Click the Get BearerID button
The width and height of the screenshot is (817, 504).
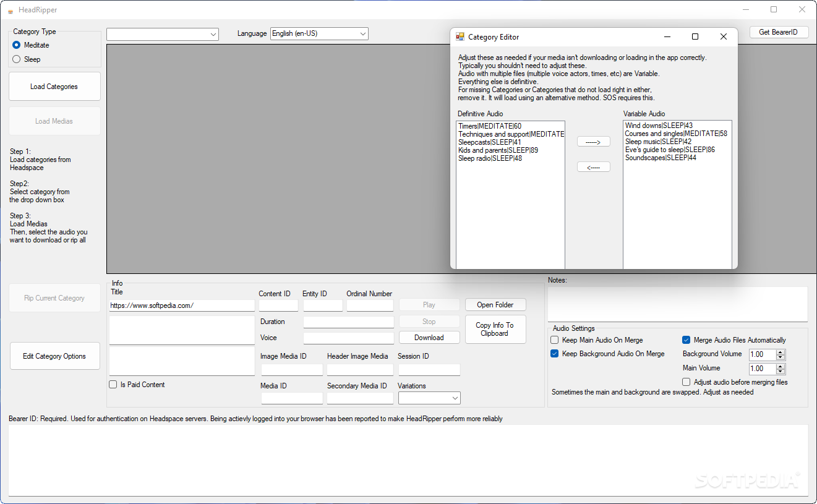(779, 32)
